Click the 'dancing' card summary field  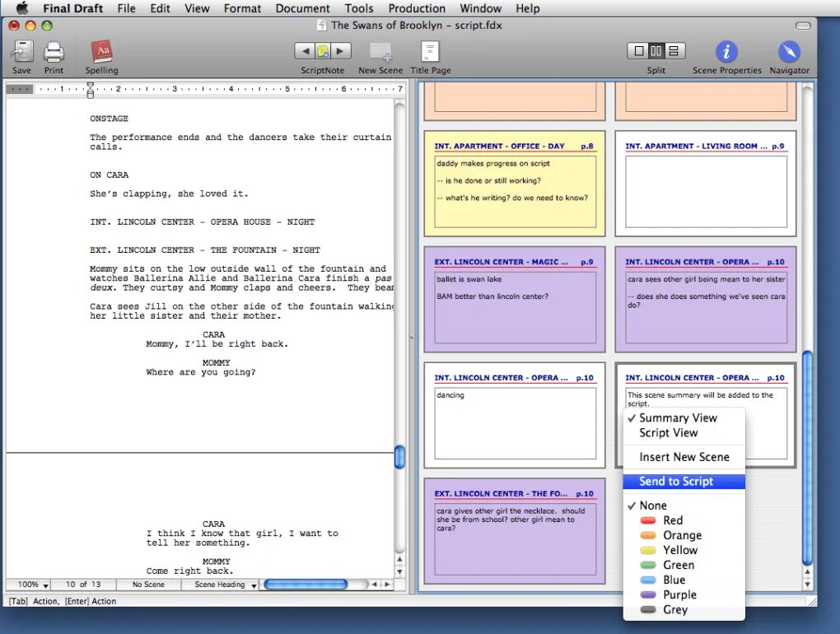[516, 423]
